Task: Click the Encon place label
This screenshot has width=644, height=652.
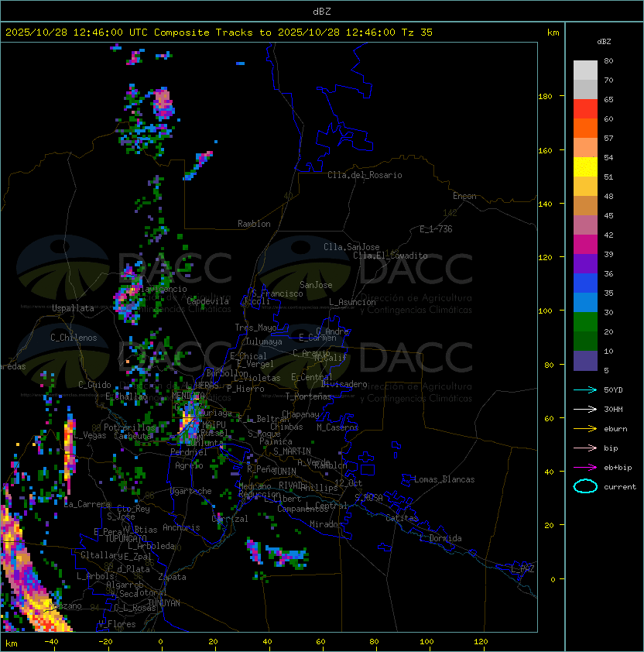Action: 464,196
